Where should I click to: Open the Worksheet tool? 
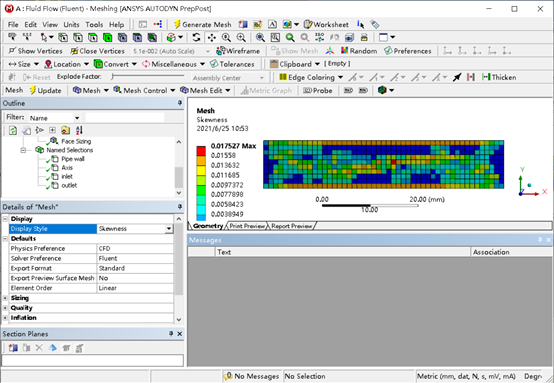tap(326, 24)
